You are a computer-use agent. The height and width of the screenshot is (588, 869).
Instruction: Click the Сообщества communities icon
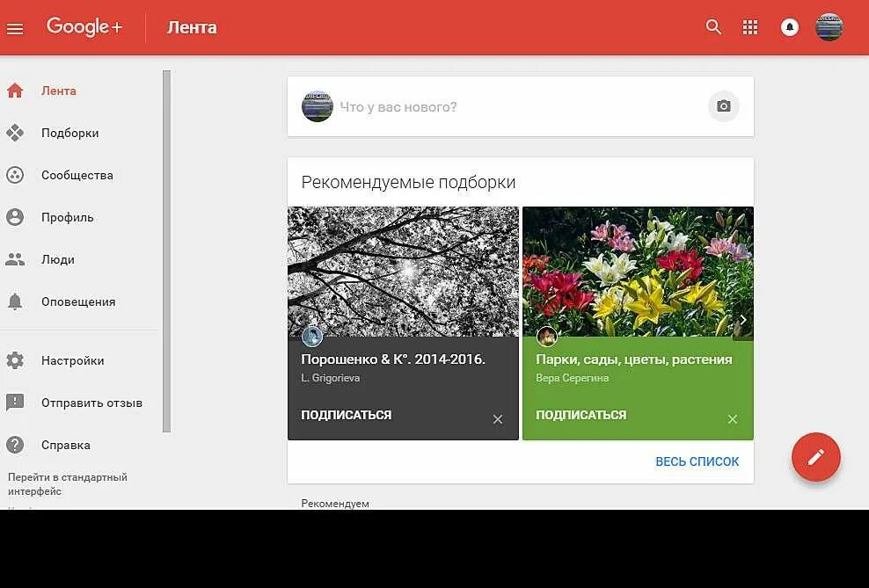coord(15,175)
